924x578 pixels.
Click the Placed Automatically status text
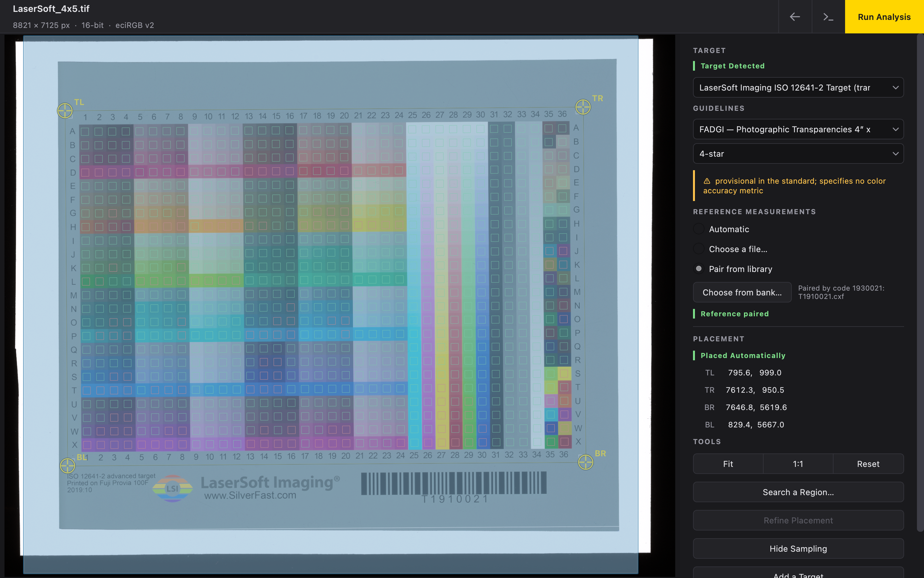tap(743, 355)
